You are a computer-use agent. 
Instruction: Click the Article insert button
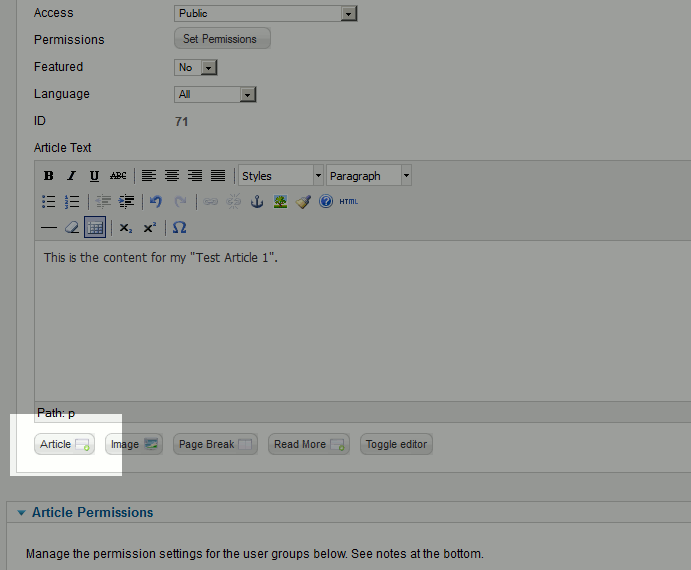point(64,444)
